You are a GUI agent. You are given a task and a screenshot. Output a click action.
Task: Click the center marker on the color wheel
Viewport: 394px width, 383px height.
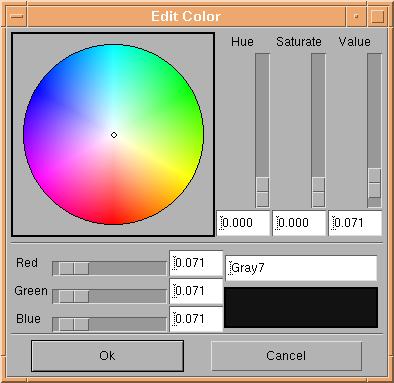(x=114, y=135)
